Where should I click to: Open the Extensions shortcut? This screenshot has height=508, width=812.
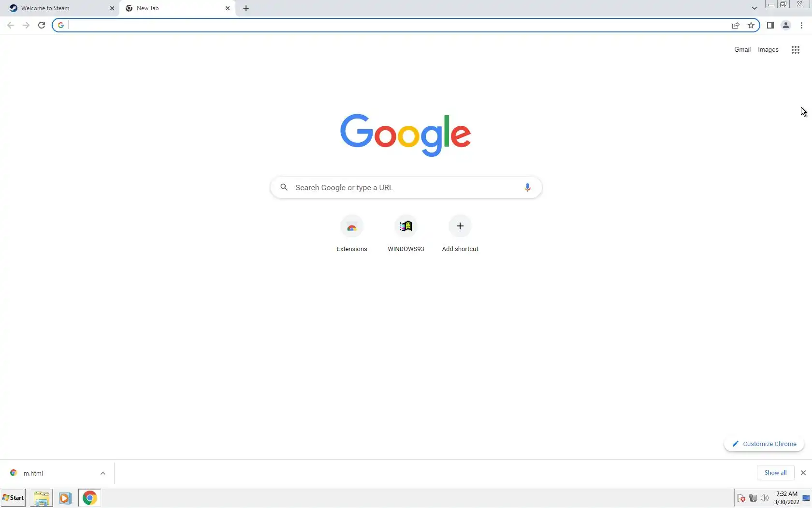[352, 234]
